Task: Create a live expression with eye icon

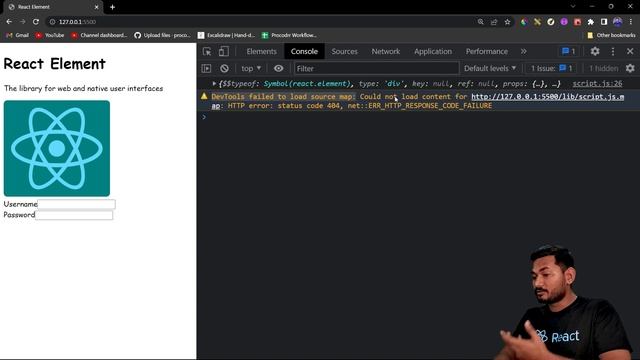Action: 278,69
